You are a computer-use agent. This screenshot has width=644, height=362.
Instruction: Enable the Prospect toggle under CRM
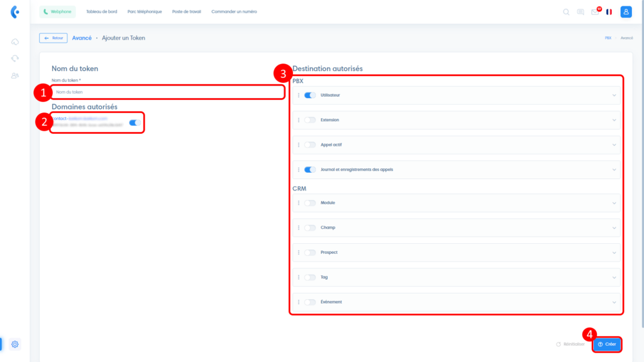click(x=310, y=253)
